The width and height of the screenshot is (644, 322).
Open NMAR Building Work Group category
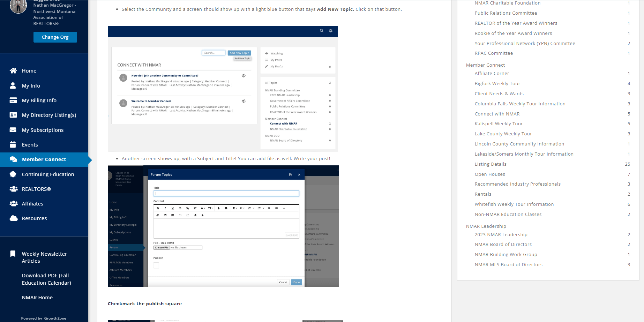[x=506, y=254]
